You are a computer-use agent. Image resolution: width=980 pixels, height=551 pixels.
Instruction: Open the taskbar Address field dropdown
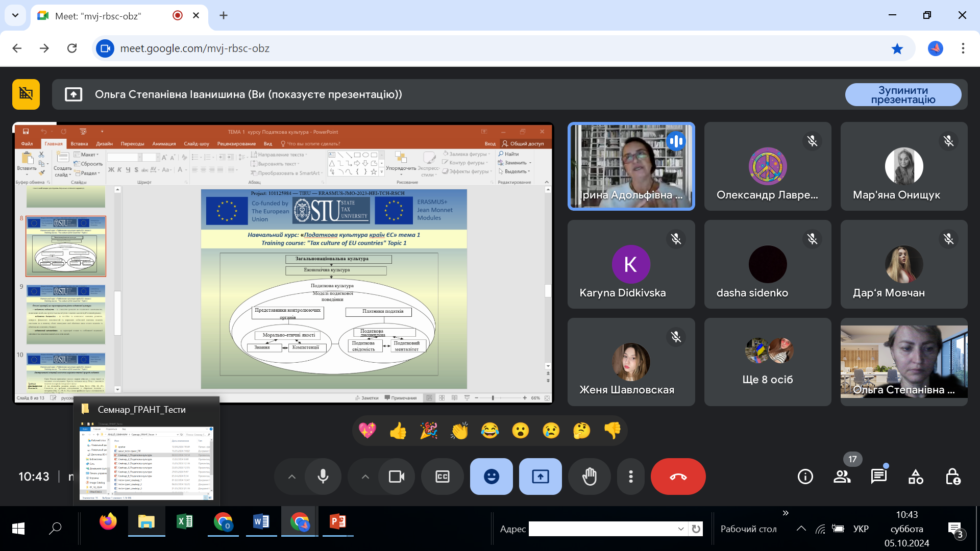click(681, 529)
